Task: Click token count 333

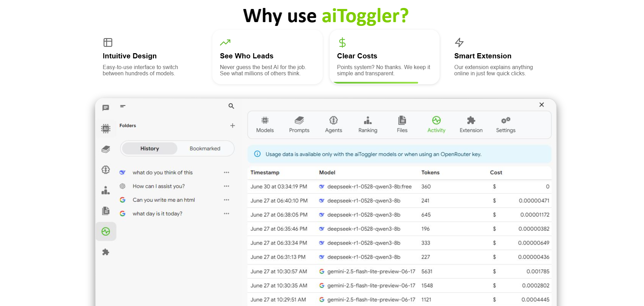Action: tap(426, 243)
